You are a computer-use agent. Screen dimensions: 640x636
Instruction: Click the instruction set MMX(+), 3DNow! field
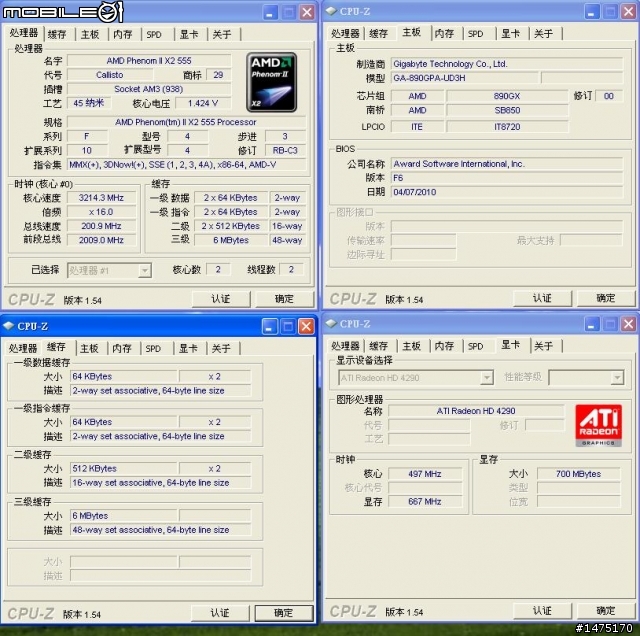(186, 165)
